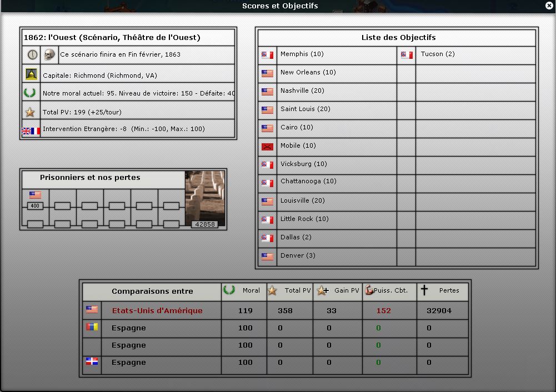
Task: Click the gold star Total PV icon
Action: pyautogui.click(x=31, y=112)
